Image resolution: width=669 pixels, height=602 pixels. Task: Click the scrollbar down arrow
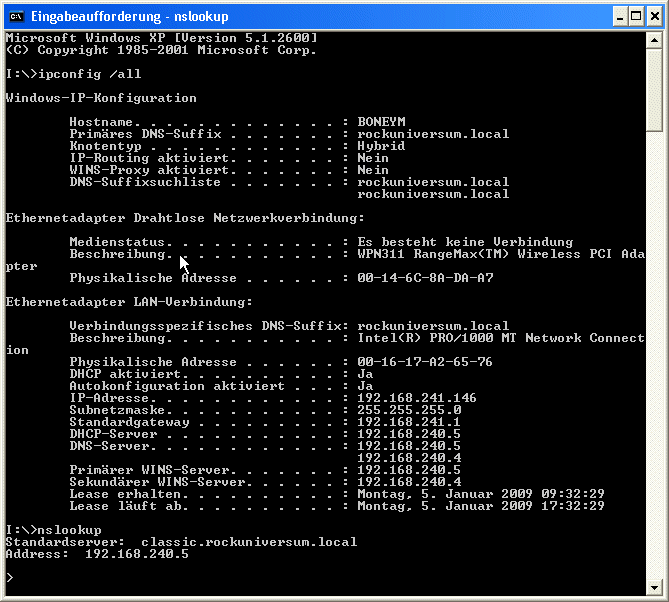pyautogui.click(x=655, y=585)
